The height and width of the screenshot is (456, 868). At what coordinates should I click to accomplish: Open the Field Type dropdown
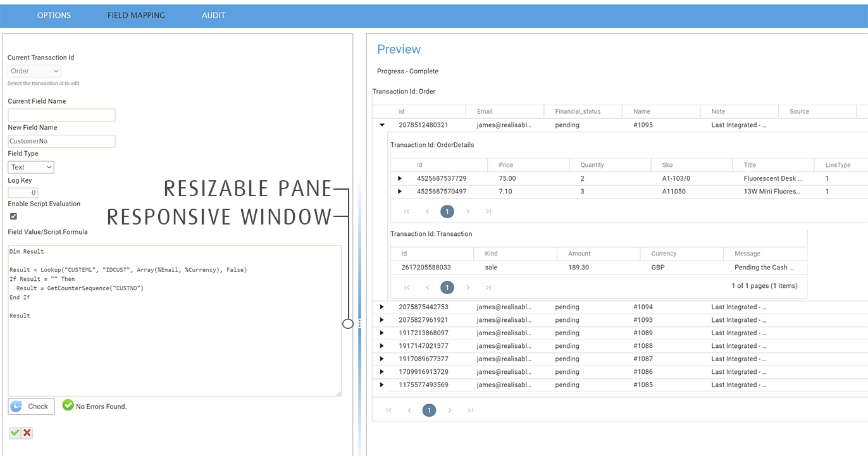point(31,167)
